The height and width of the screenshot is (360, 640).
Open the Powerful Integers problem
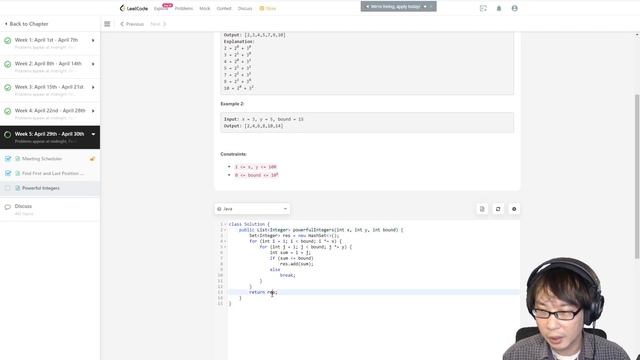pos(41,188)
